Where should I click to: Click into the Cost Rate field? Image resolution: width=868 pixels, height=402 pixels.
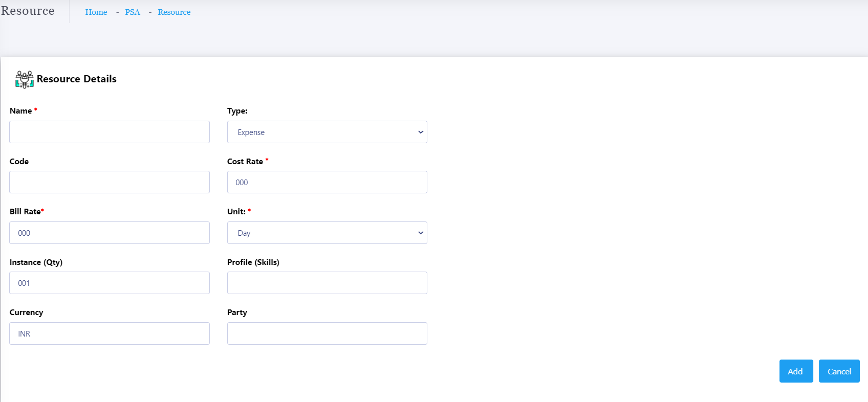coord(327,182)
